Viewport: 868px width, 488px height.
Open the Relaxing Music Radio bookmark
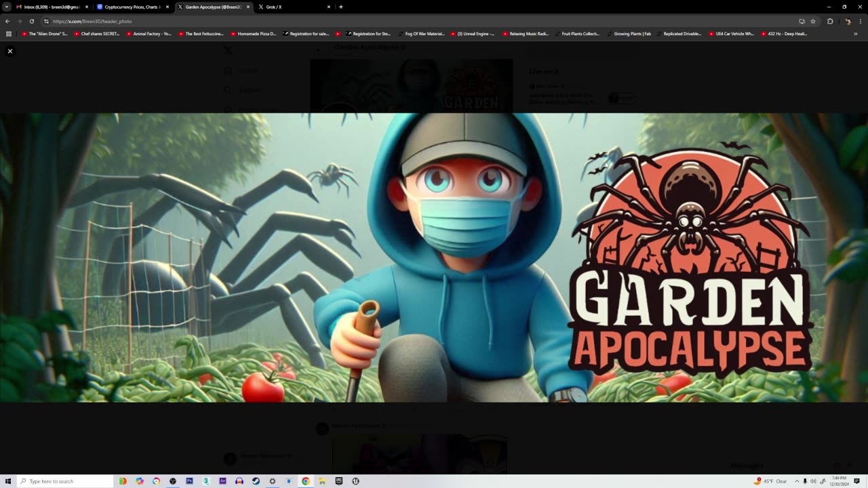point(526,33)
